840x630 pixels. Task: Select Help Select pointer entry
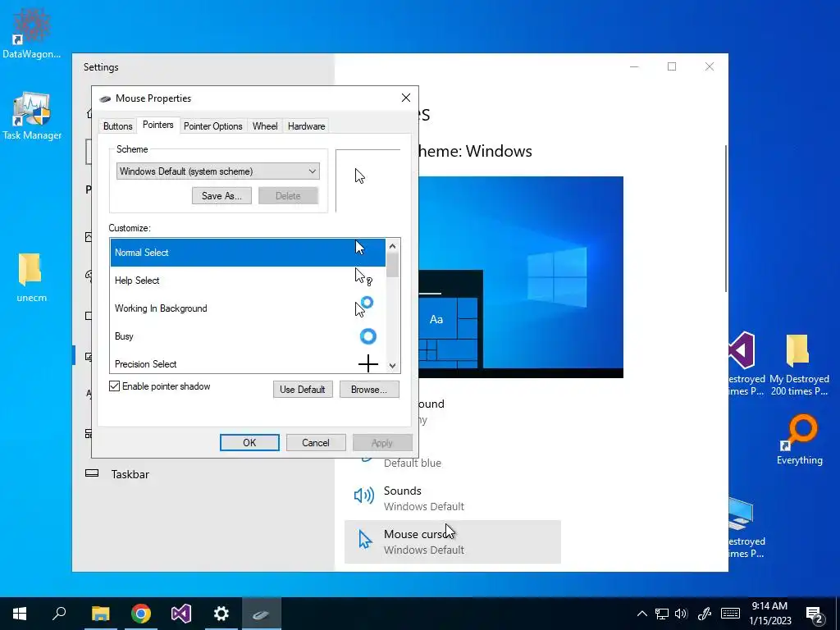coord(248,281)
